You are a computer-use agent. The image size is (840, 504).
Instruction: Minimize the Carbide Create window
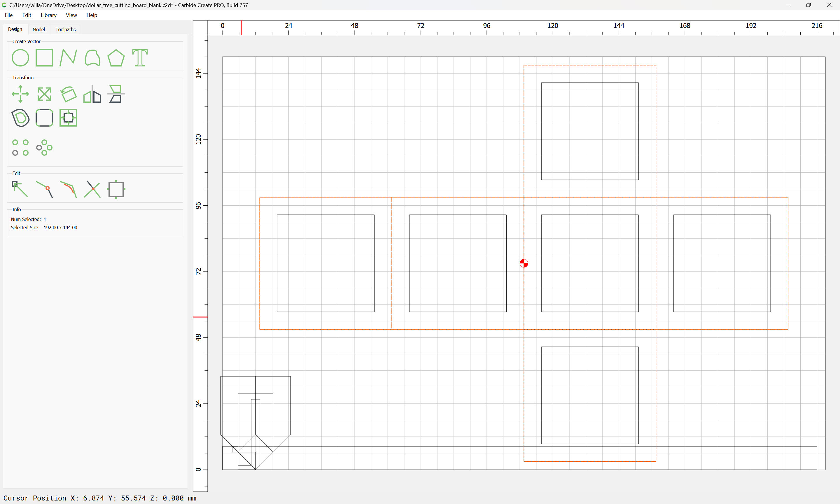point(788,5)
